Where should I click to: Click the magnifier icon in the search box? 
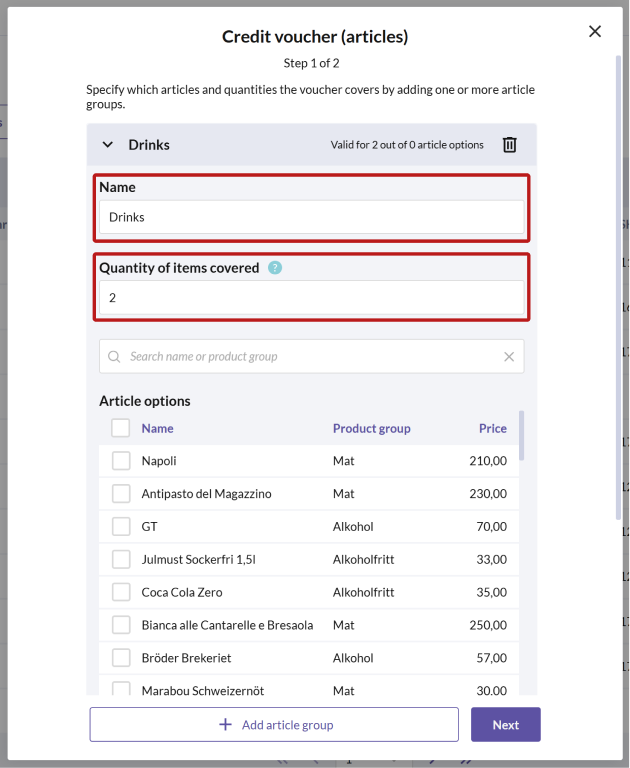tap(114, 357)
